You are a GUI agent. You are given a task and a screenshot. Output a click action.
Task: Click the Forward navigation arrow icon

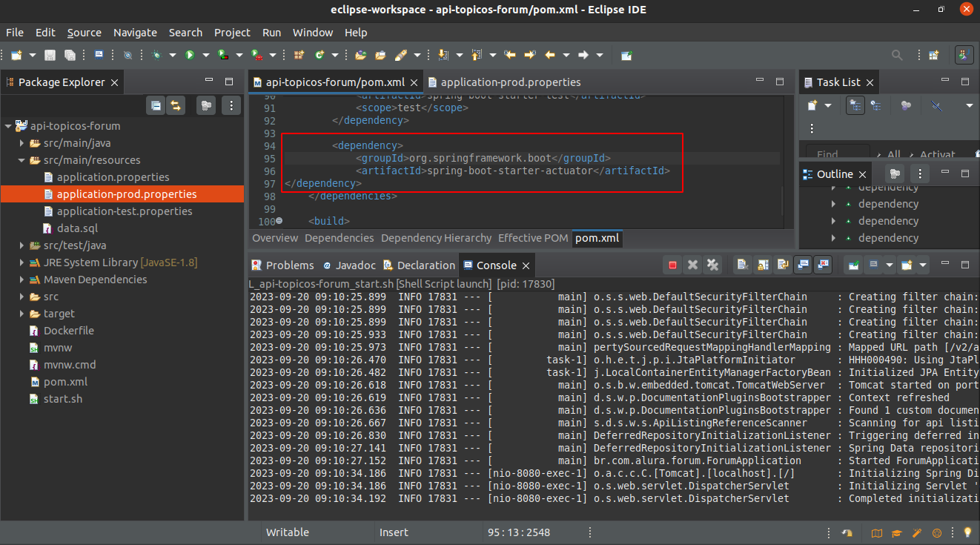tap(583, 55)
